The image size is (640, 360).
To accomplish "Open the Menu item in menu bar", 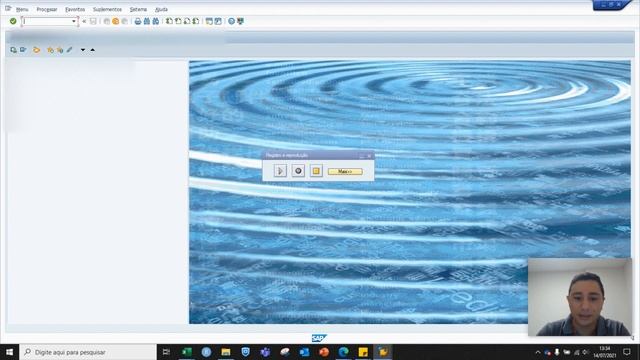I will pyautogui.click(x=22, y=9).
